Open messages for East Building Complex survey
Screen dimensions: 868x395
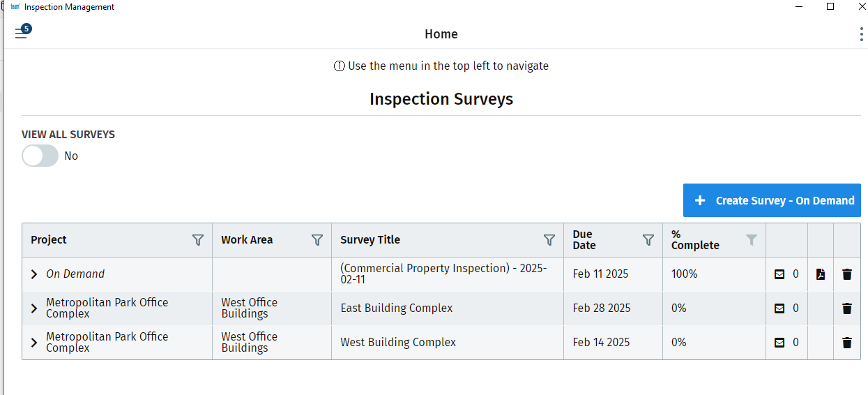(779, 308)
